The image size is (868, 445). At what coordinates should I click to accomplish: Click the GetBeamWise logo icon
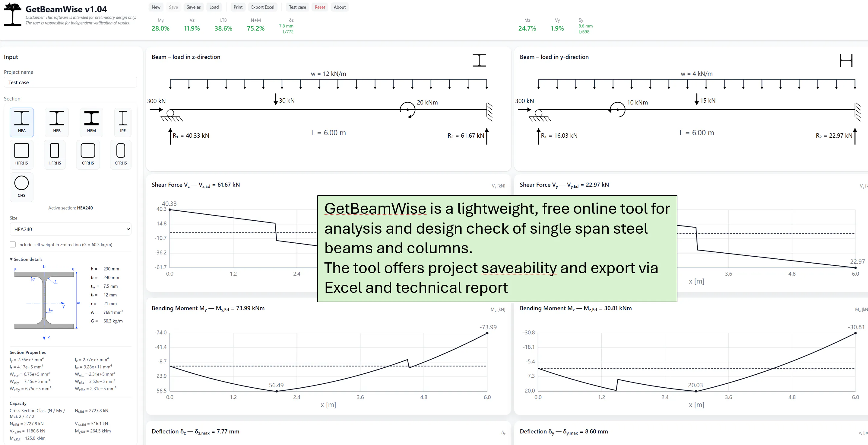pyautogui.click(x=12, y=14)
